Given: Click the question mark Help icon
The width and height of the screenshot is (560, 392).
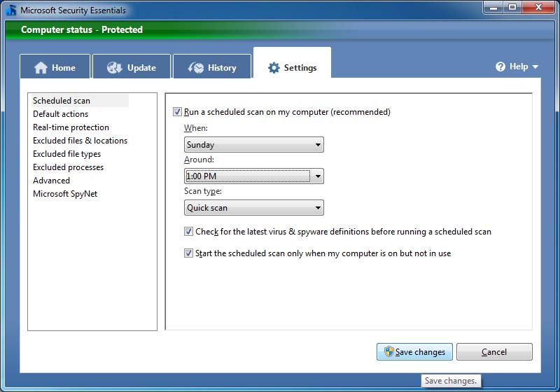Looking at the screenshot, I should pyautogui.click(x=500, y=66).
